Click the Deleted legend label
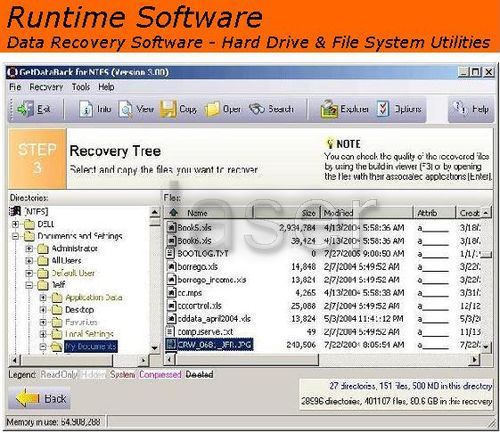This screenshot has width=500, height=433. pos(199,374)
